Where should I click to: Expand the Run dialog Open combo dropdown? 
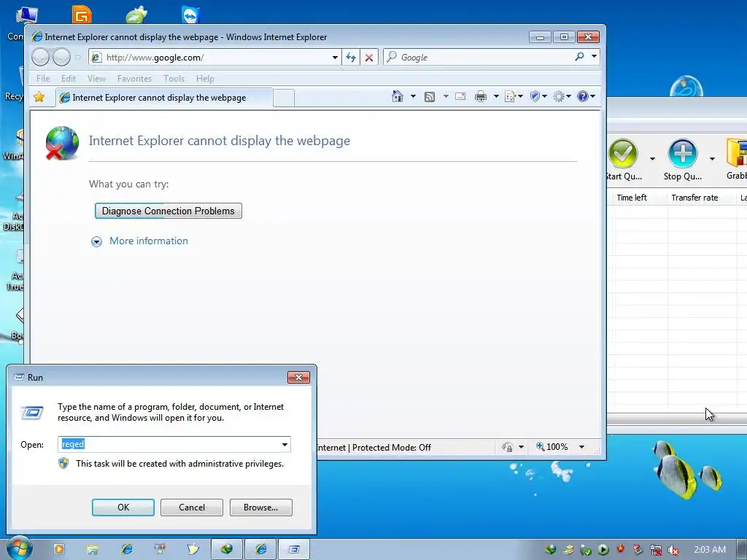tap(285, 445)
